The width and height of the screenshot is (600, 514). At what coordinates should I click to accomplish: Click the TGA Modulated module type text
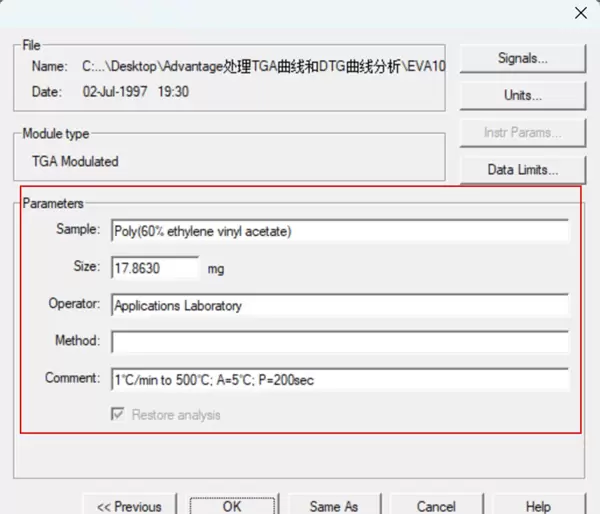click(75, 161)
